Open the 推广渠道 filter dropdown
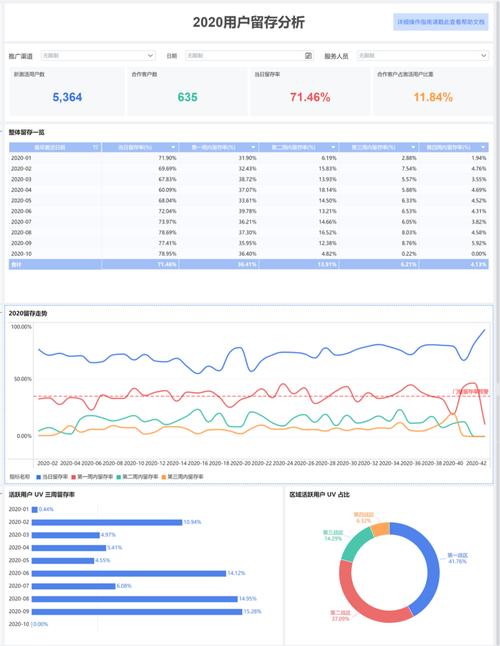The width and height of the screenshot is (500, 646). 98,55
